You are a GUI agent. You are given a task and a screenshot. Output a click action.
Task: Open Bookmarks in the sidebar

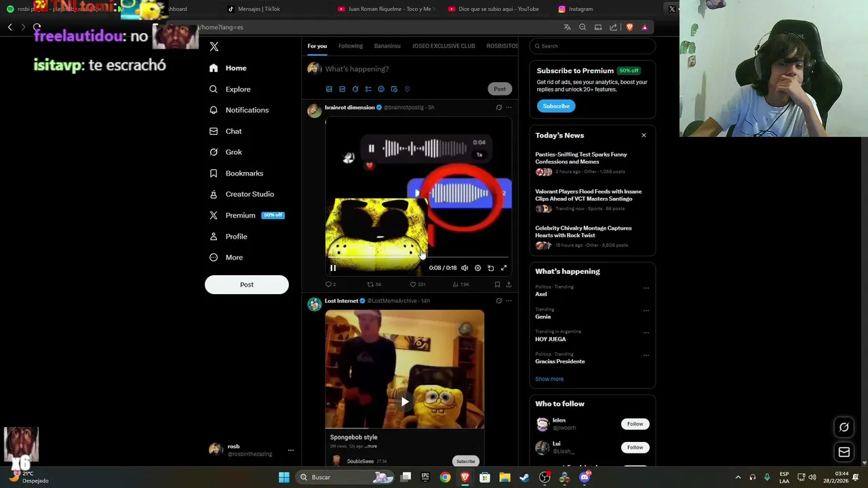tap(237, 173)
